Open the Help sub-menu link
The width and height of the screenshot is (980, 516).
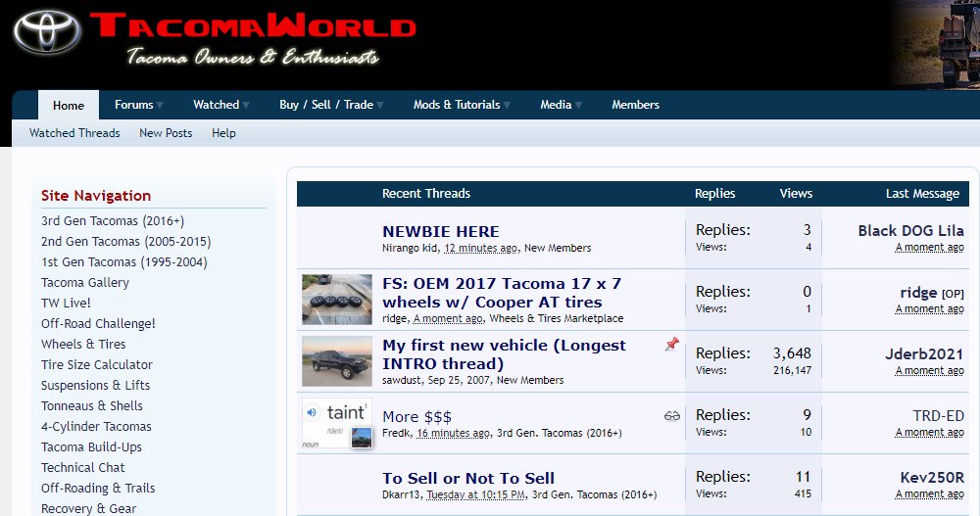(223, 133)
